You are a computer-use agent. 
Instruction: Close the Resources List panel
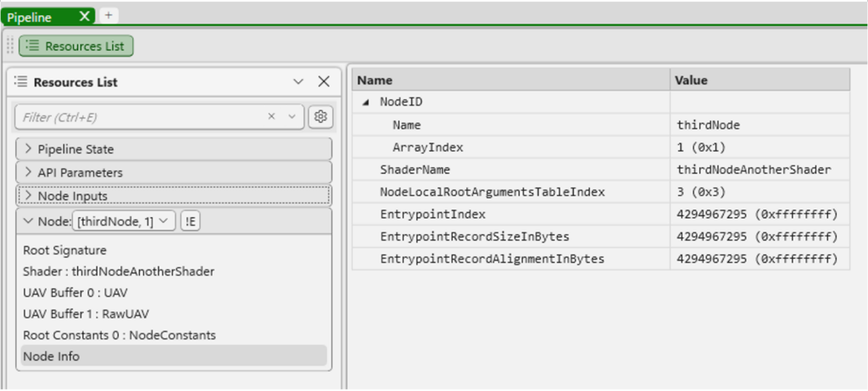[324, 82]
